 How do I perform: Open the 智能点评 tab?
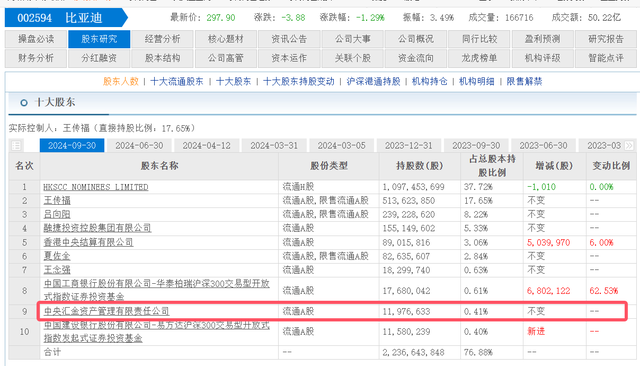[x=606, y=58]
